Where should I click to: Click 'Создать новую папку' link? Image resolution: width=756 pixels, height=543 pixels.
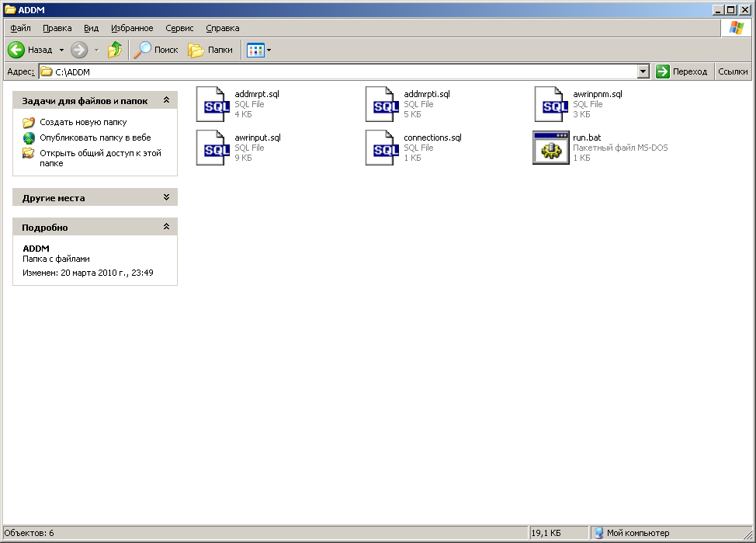[x=83, y=122]
